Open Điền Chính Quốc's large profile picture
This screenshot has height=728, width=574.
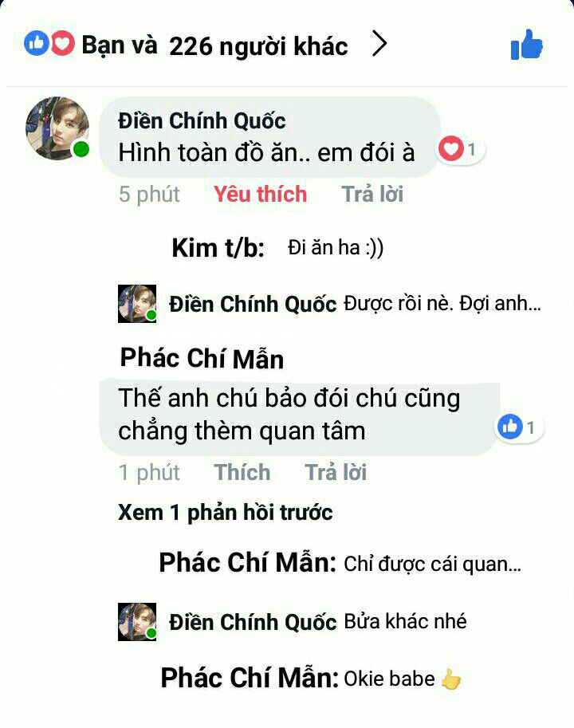point(58,128)
